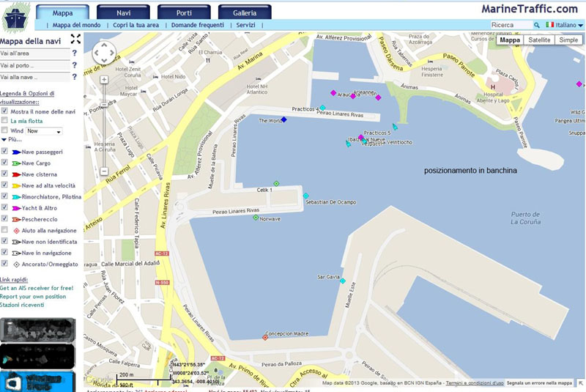Enable Aiuto alla navigazione filter
This screenshot has width=586, height=392.
tap(4, 229)
